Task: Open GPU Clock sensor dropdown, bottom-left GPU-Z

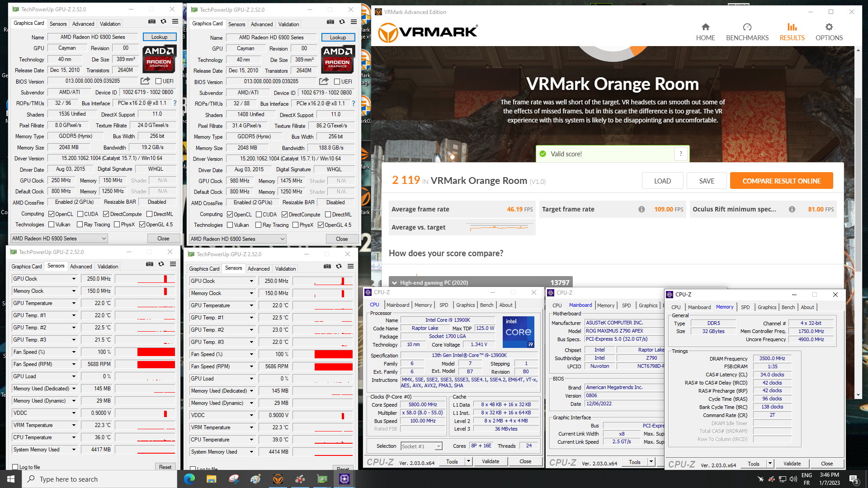Action: [x=74, y=279]
